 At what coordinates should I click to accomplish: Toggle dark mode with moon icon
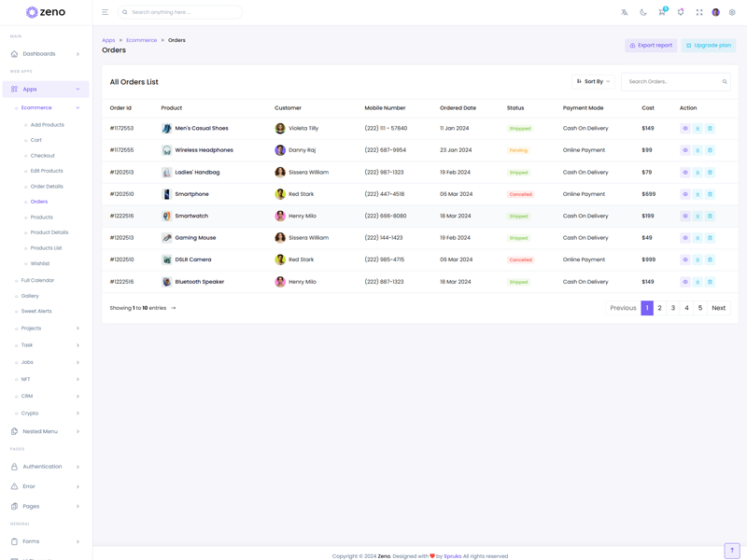coord(643,12)
